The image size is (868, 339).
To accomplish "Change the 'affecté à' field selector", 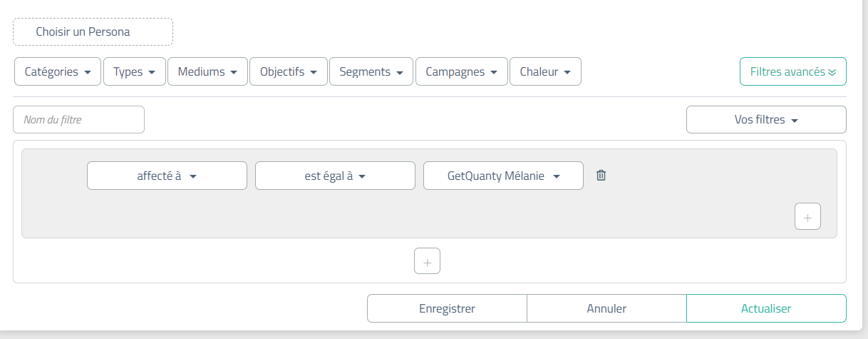I will (x=167, y=176).
